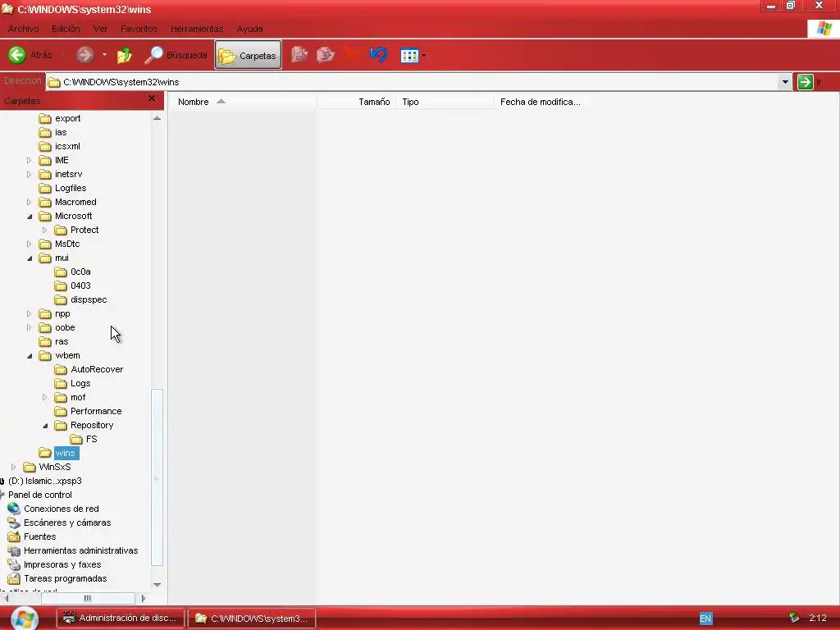
Task: Select the ias folder icon
Action: pyautogui.click(x=45, y=132)
